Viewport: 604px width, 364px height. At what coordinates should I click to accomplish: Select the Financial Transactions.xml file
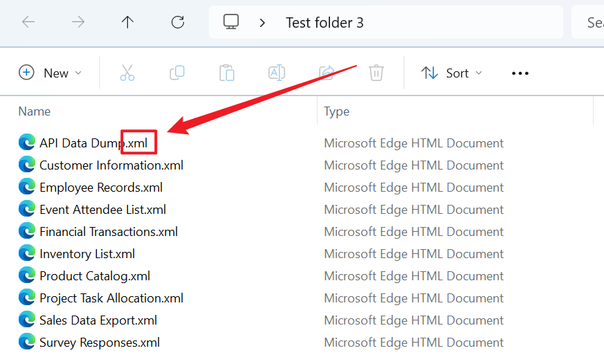(108, 232)
